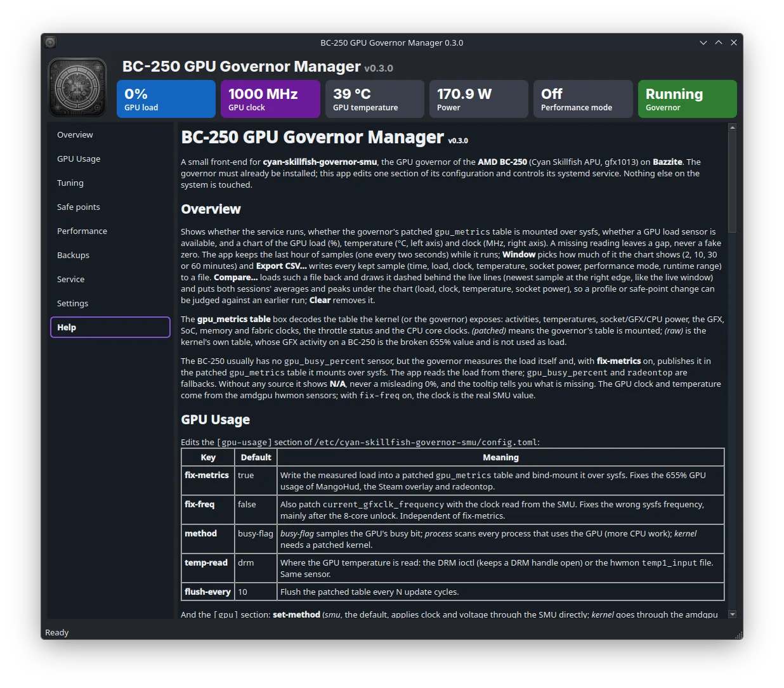
Task: Click the '10' default cell in the flush-every row
Action: click(x=256, y=592)
